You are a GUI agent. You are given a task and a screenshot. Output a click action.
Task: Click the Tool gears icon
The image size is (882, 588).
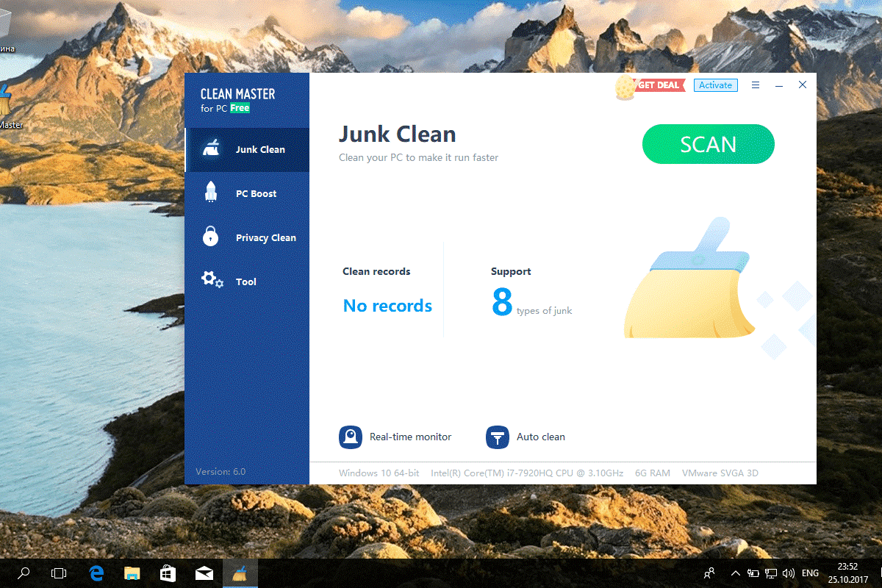point(212,280)
